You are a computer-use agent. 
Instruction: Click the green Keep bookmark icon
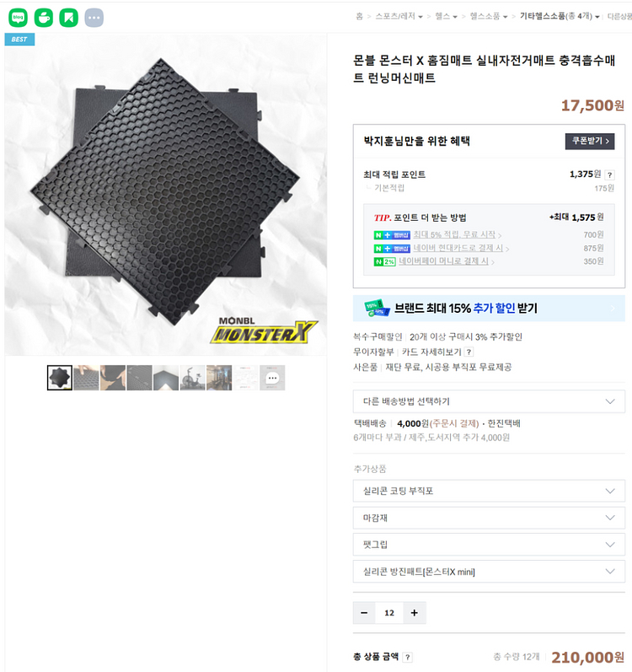click(x=68, y=18)
